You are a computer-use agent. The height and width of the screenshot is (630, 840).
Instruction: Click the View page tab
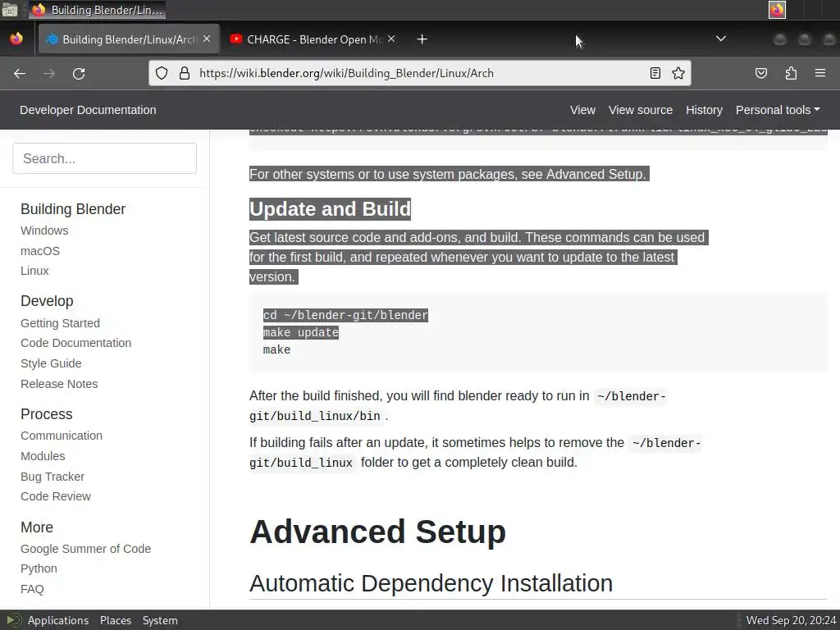[582, 110]
